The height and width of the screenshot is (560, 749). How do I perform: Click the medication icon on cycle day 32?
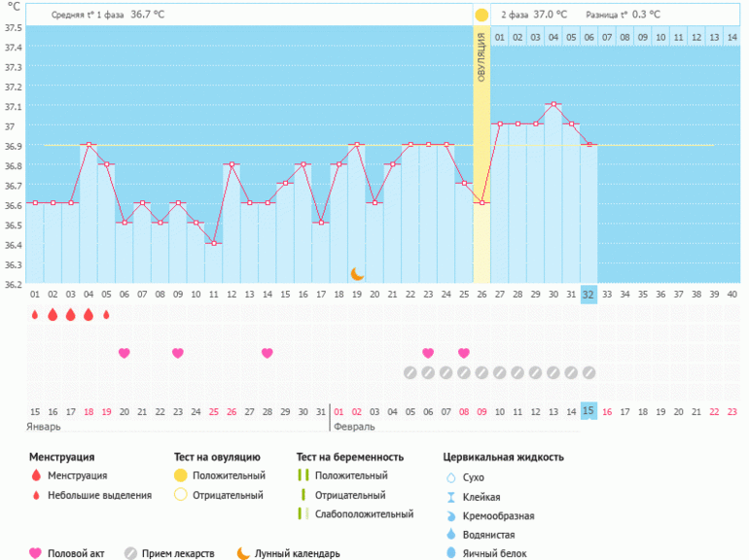coord(588,372)
